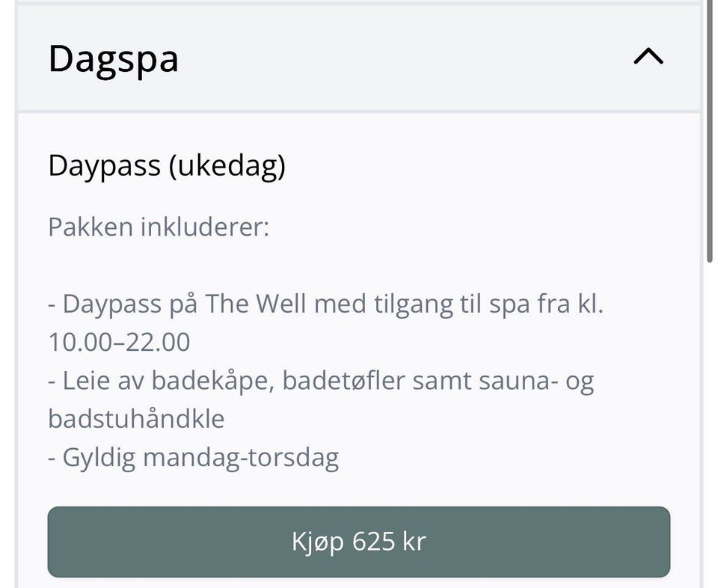The height and width of the screenshot is (588, 718).
Task: Click the words "The Well" in the description
Action: coord(254,304)
